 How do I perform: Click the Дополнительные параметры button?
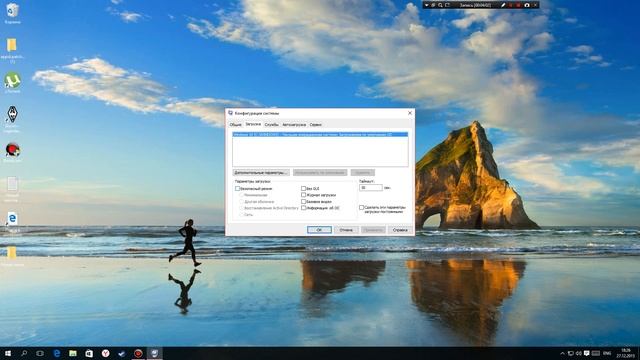tap(261, 173)
